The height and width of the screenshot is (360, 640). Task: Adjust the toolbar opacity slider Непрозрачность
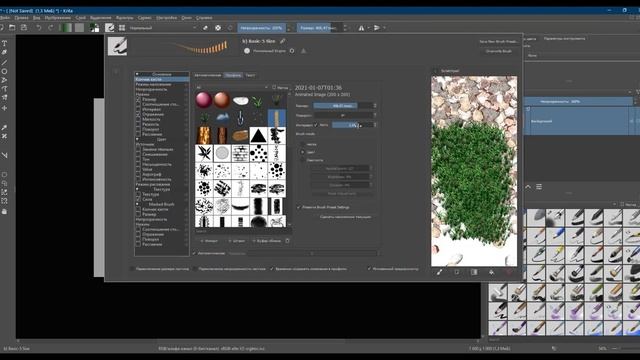(x=261, y=28)
